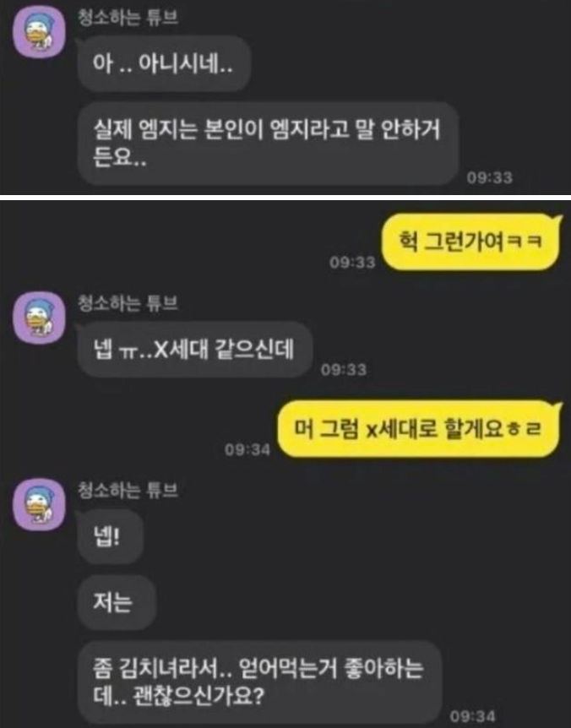571x728 pixels.
Task: Click the white divider between chat screenshots
Action: coord(285,198)
